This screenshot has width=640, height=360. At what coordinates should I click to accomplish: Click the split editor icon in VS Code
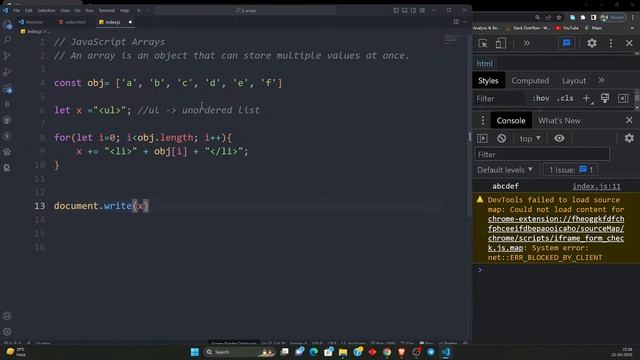(456, 22)
